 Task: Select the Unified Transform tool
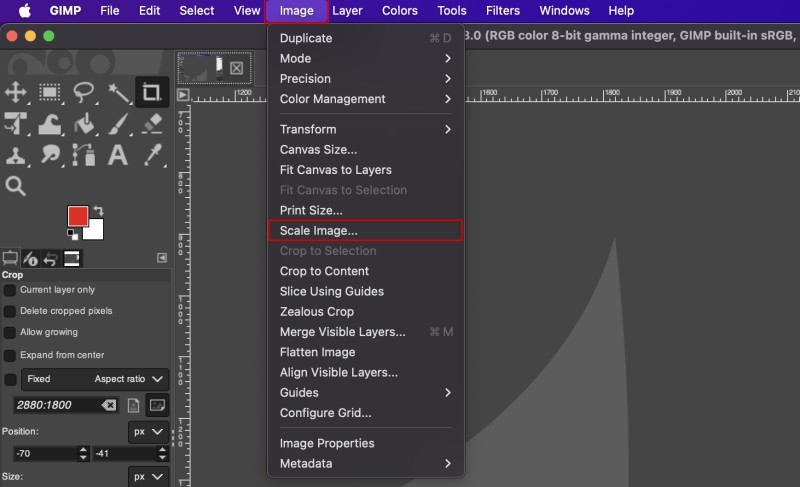[15, 124]
